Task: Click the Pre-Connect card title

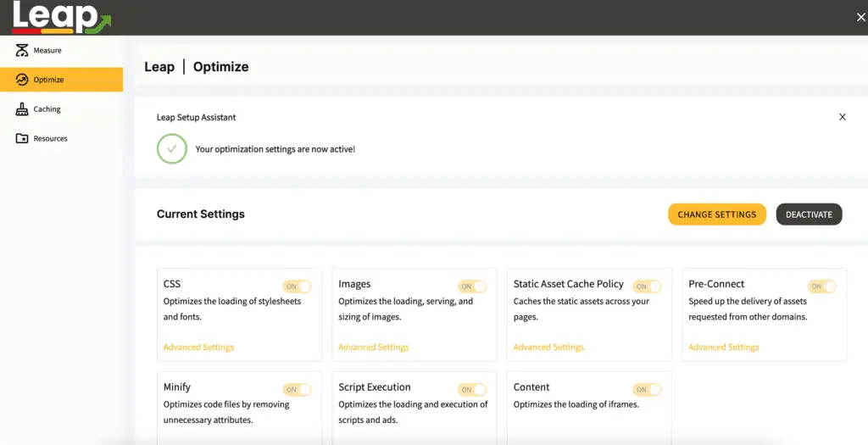Action: click(716, 284)
